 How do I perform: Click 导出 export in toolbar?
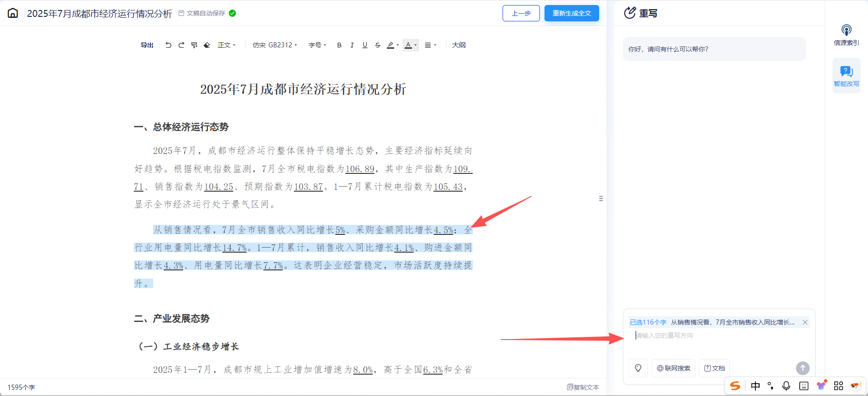[x=147, y=45]
